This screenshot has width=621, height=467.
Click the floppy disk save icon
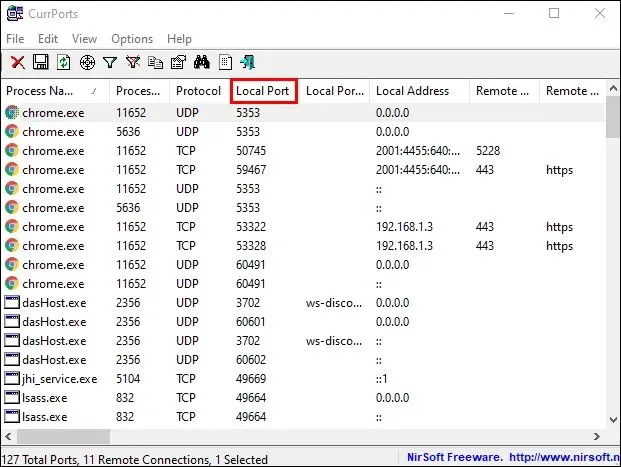(41, 62)
